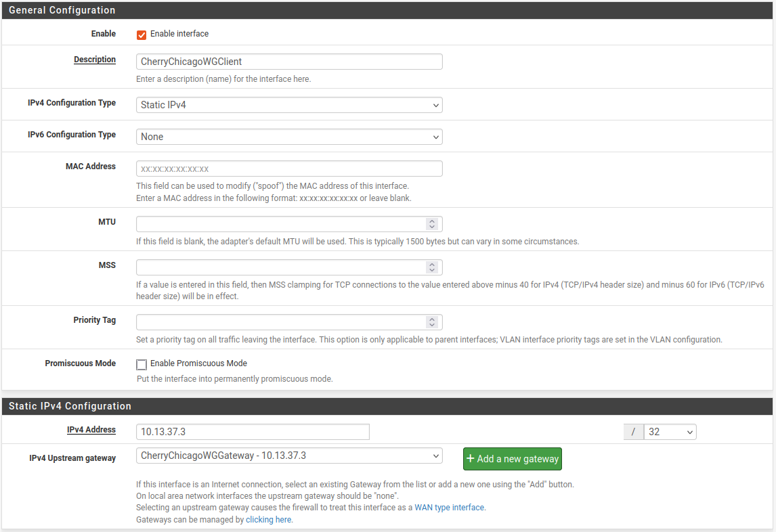Open IPv6 Configuration Type dropdown

click(289, 137)
